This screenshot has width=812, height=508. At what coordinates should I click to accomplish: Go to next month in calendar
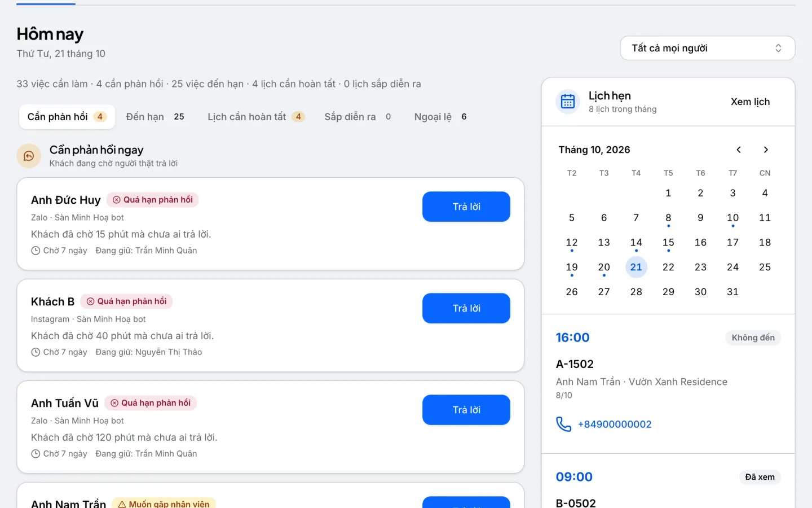(x=766, y=150)
